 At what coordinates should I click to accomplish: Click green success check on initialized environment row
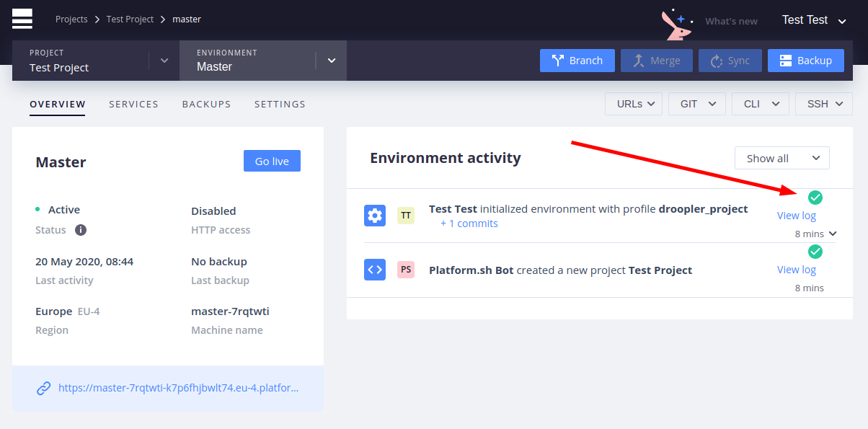tap(815, 197)
